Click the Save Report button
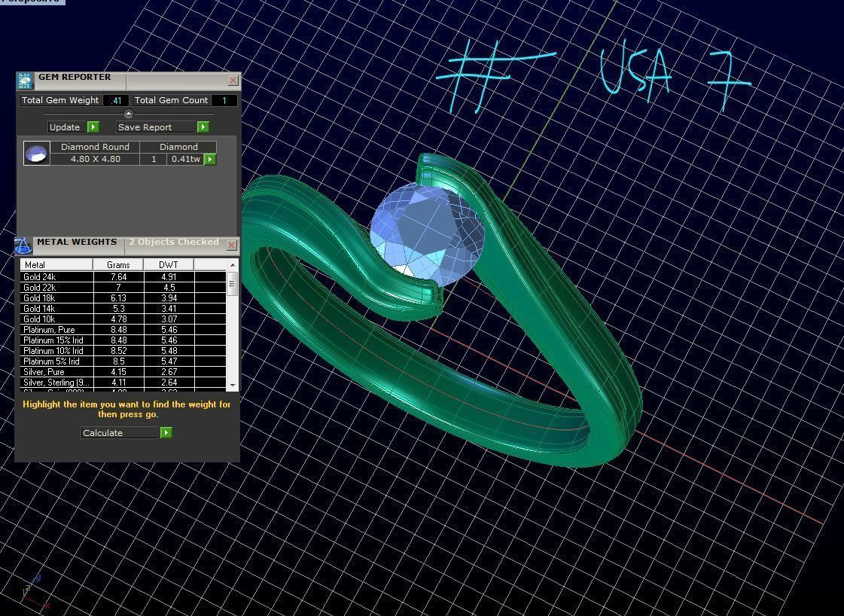 coord(157,127)
